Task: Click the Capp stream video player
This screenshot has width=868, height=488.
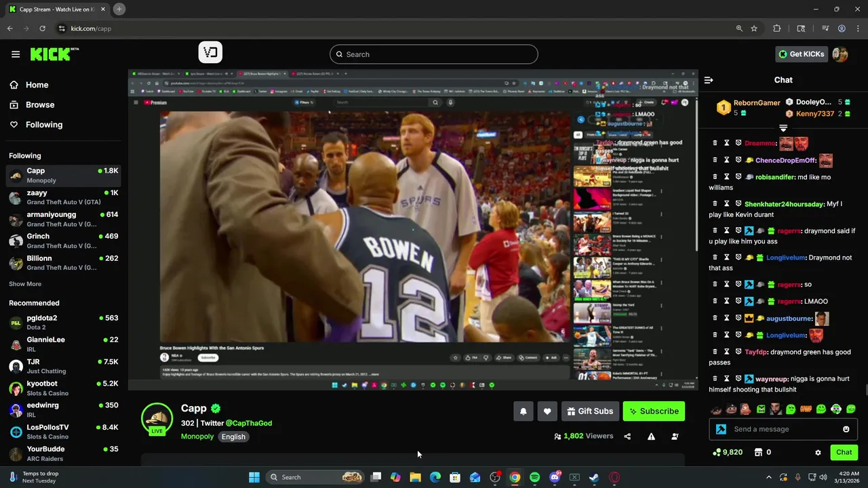Action: pyautogui.click(x=413, y=229)
